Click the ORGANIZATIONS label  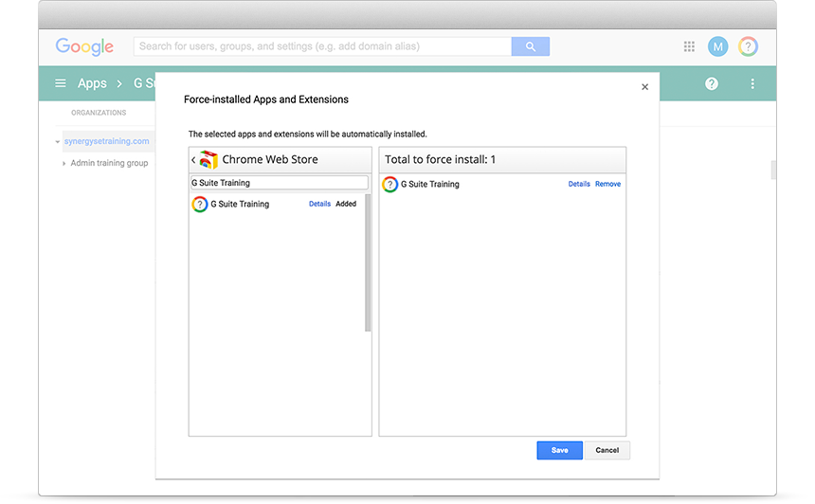pos(99,113)
